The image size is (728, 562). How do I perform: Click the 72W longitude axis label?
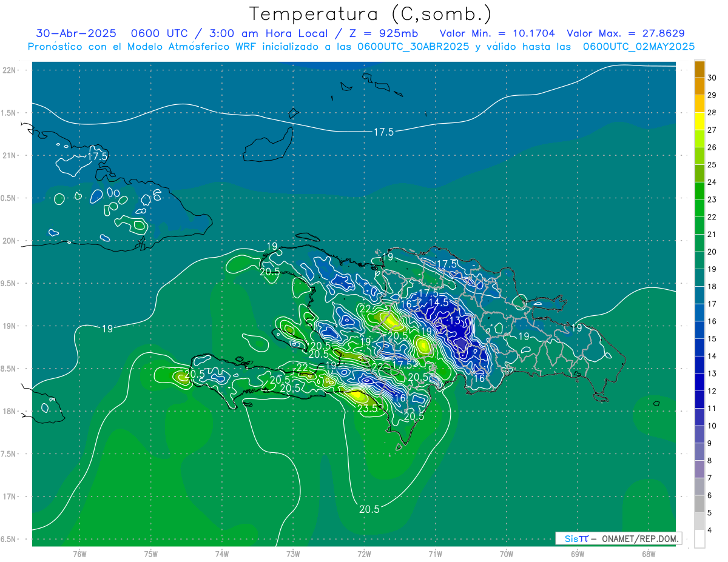coord(364,554)
